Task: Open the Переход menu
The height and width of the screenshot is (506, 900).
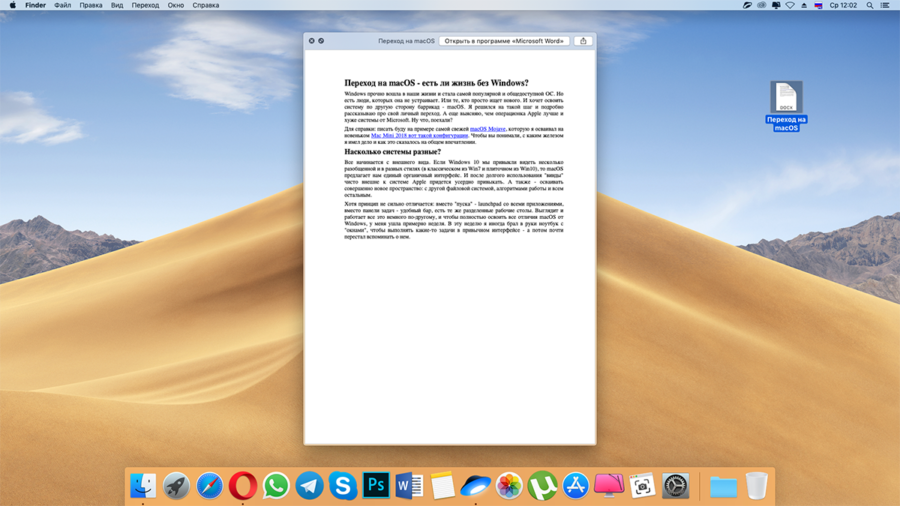Action: (145, 5)
